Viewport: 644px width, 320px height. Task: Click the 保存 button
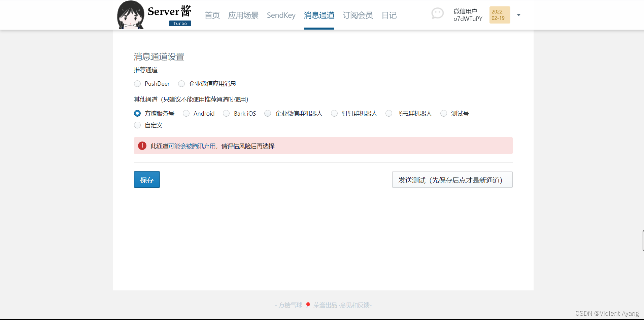[147, 179]
